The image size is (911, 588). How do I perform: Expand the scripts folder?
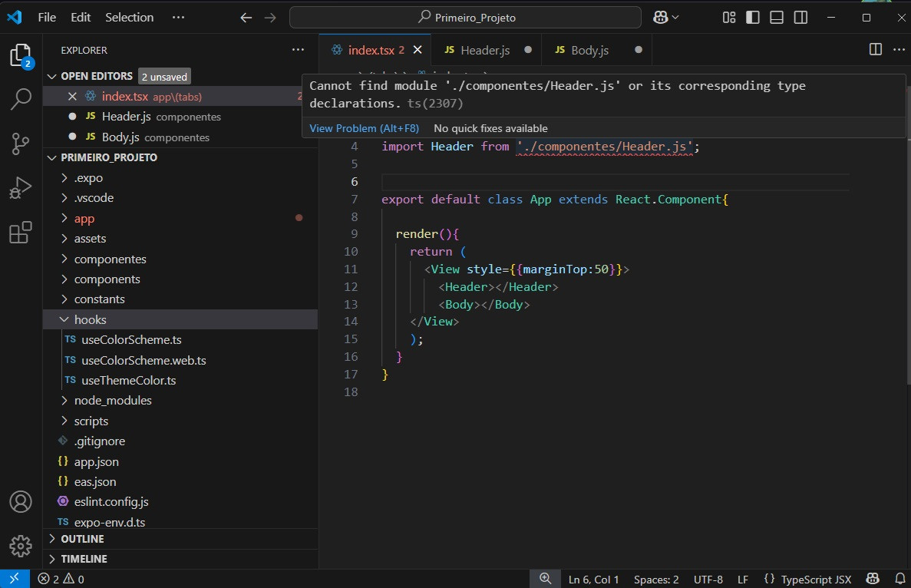[x=180, y=421]
